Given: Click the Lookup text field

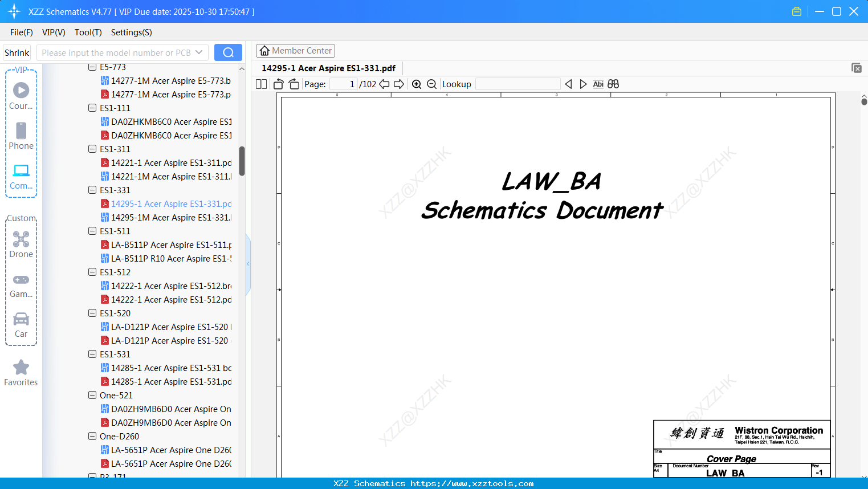Looking at the screenshot, I should [517, 84].
